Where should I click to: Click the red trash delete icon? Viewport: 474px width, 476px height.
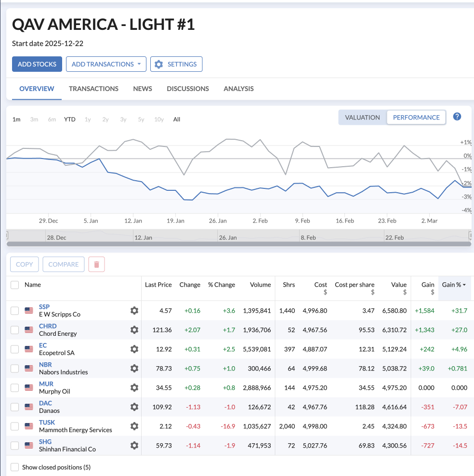pyautogui.click(x=96, y=264)
